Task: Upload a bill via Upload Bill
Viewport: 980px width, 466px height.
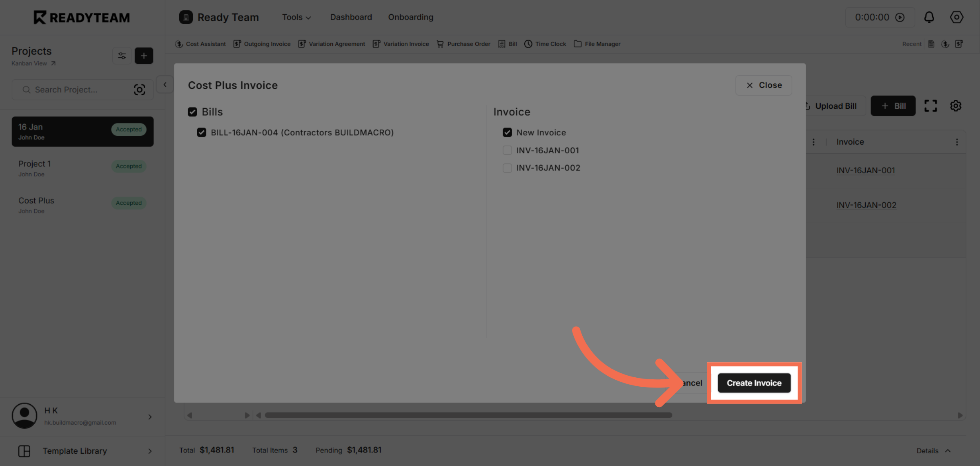Action: 831,106
